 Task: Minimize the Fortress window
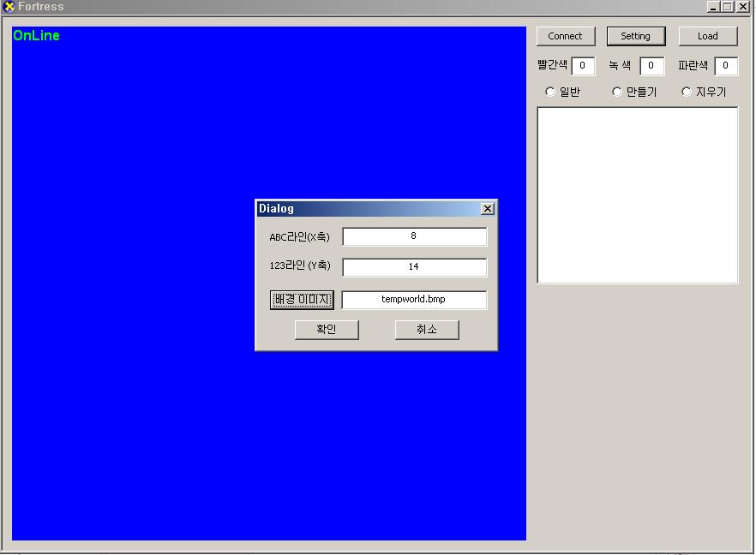[713, 7]
